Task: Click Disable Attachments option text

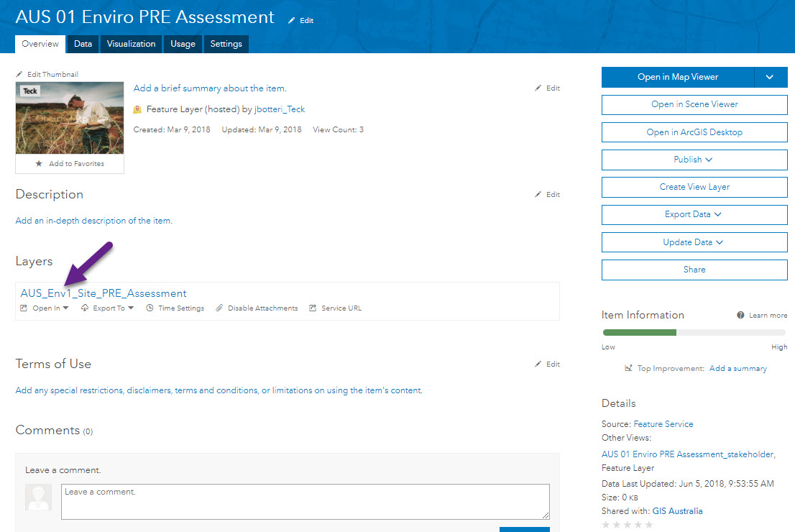Action: [x=262, y=308]
